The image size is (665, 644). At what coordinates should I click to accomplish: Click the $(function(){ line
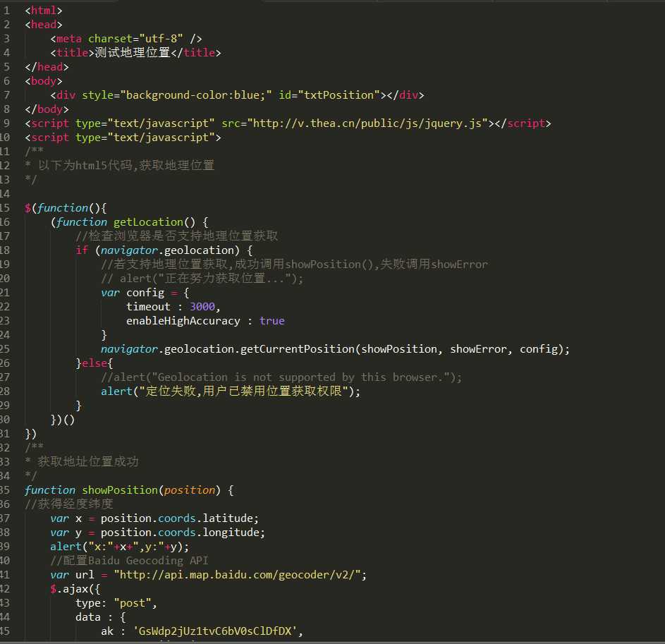tap(66, 208)
